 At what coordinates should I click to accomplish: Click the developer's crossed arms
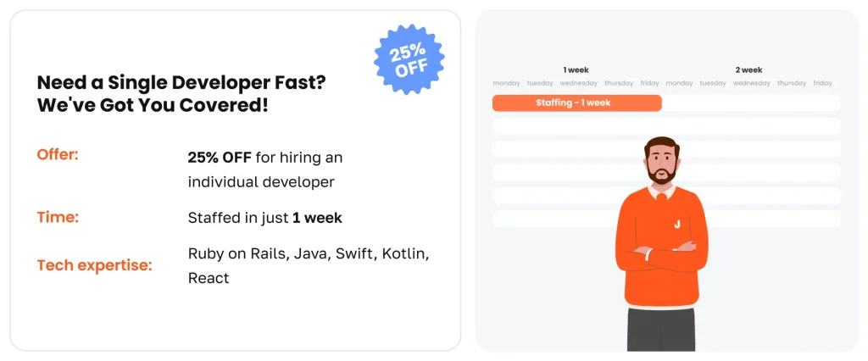(x=660, y=253)
